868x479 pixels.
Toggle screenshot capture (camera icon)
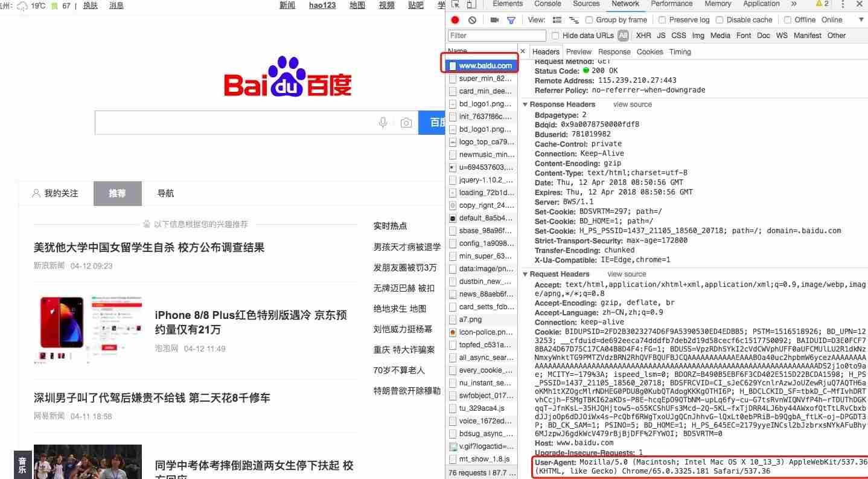(x=494, y=19)
